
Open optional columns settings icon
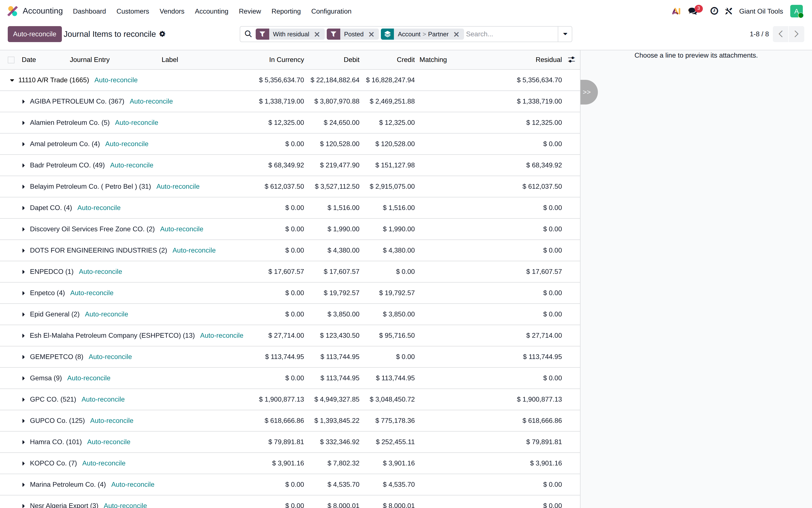[x=571, y=60]
